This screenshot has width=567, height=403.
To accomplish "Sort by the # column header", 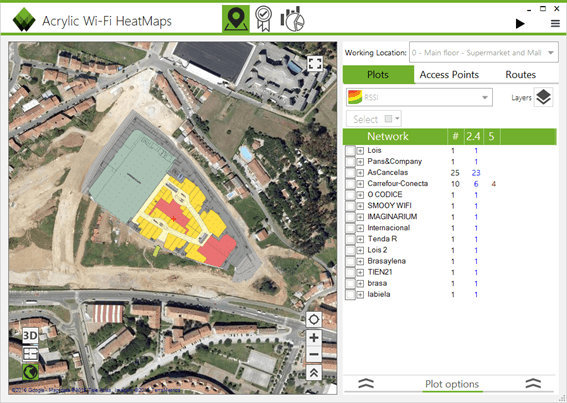I will (455, 136).
